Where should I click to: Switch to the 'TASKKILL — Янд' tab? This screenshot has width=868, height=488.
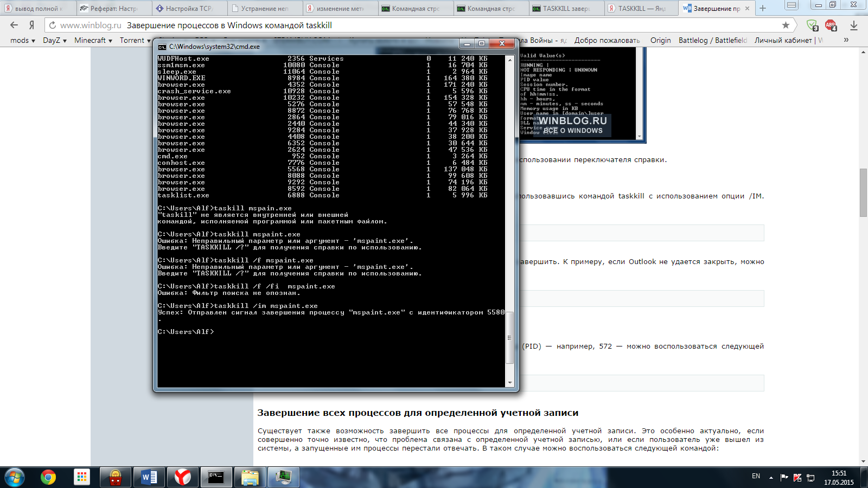click(641, 8)
